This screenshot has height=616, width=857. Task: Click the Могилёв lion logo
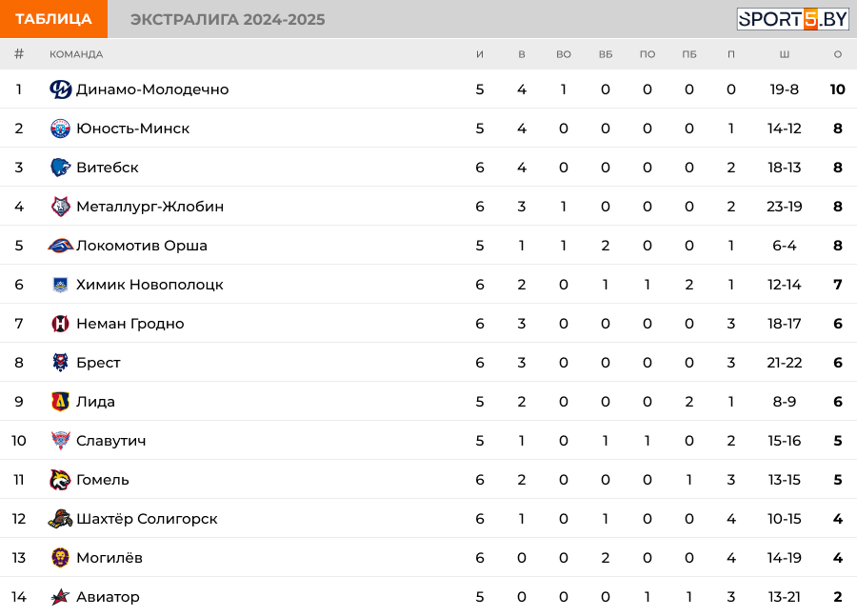(61, 558)
